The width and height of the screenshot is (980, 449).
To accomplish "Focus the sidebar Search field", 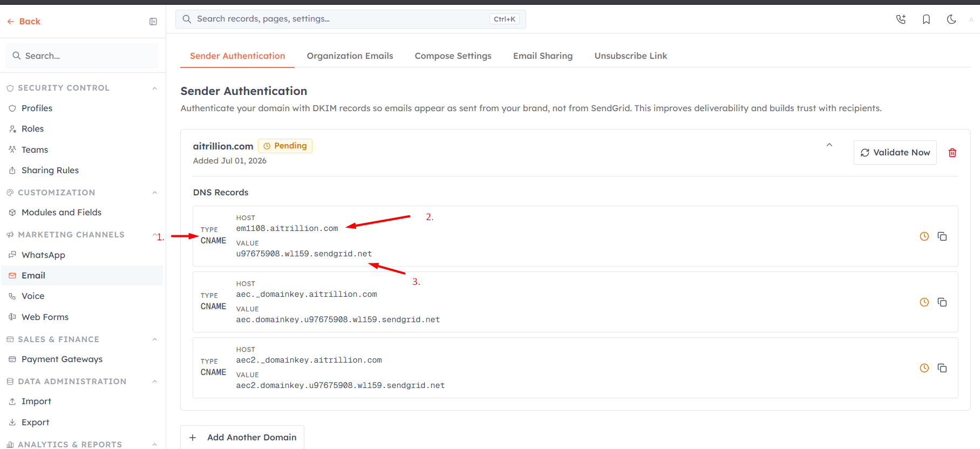I will pos(82,56).
